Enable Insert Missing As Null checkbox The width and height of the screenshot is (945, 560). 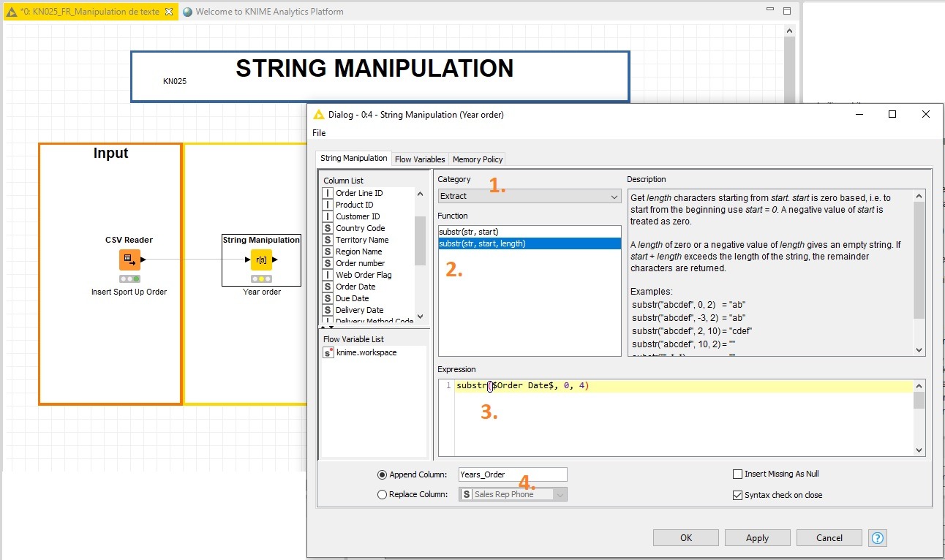(x=737, y=474)
